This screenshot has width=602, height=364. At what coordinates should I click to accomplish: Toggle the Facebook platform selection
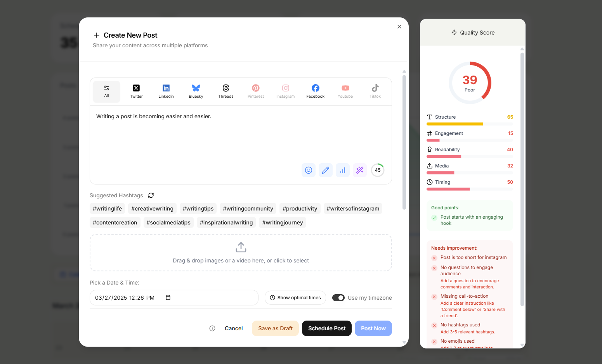point(315,91)
